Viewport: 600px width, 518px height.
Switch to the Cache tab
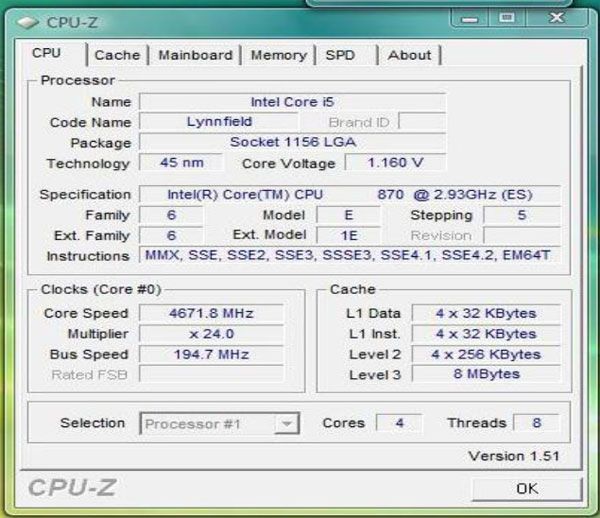pyautogui.click(x=117, y=55)
